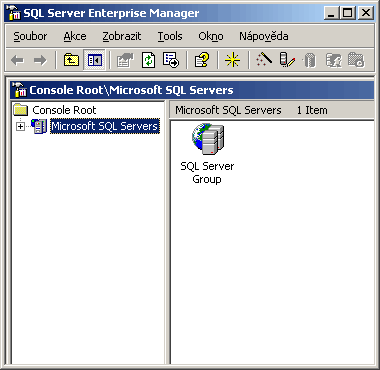
Task: Click the Back arrow toolbar icon
Action: 17,60
